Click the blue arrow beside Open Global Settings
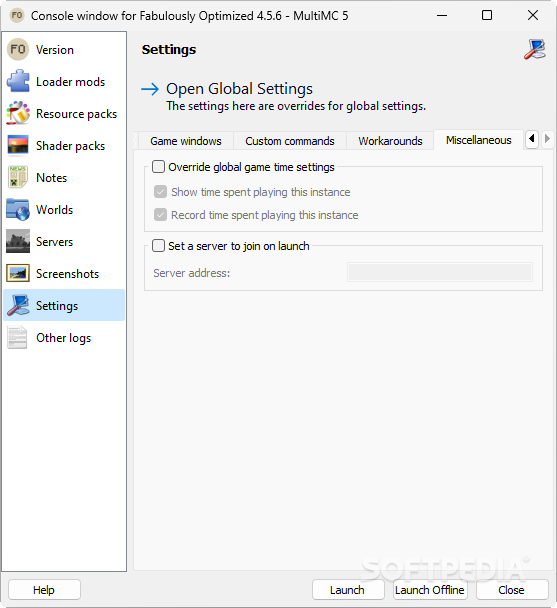The width and height of the screenshot is (557, 608). click(150, 89)
